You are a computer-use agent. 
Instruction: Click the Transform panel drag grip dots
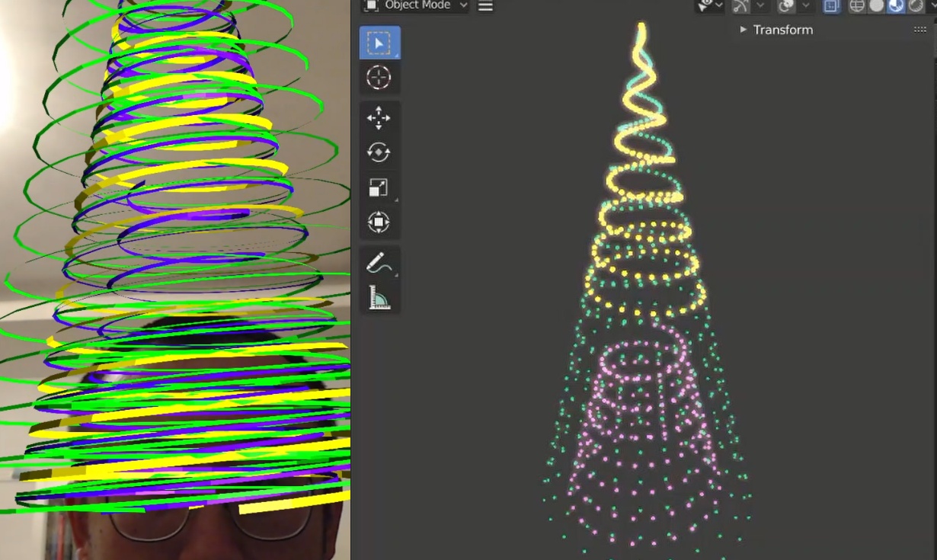pyautogui.click(x=920, y=30)
